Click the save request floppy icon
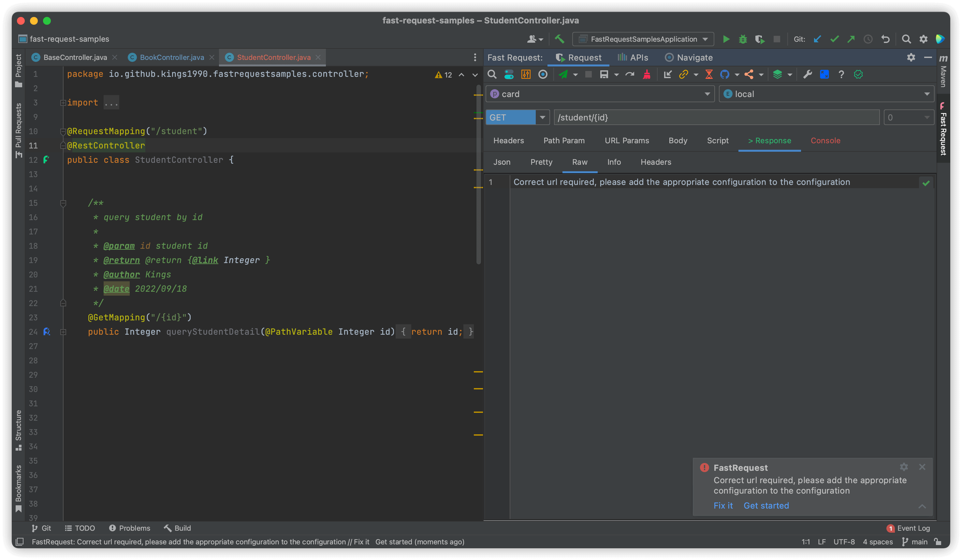The width and height of the screenshot is (962, 560). [604, 74]
